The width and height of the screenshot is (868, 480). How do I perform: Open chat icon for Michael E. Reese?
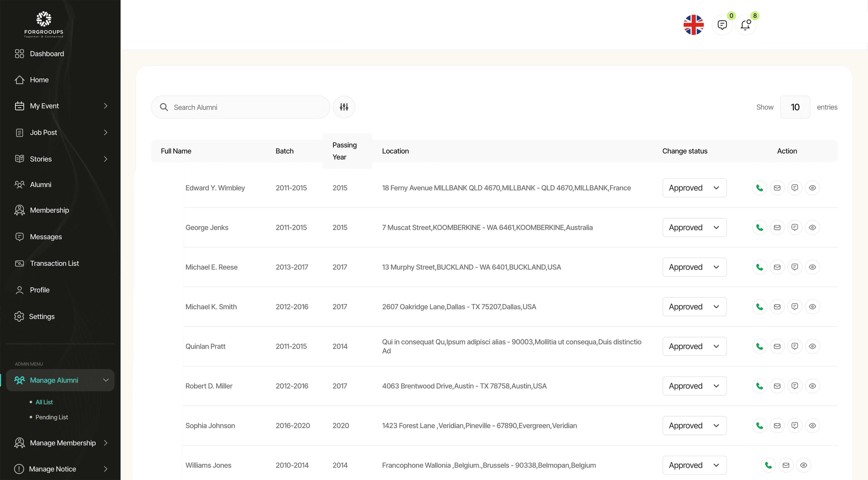795,267
